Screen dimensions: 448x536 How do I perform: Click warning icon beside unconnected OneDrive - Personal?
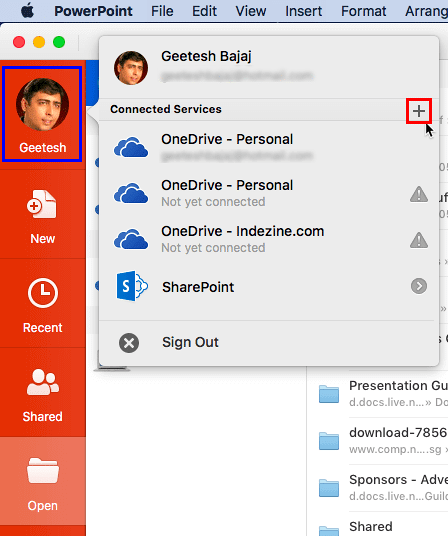pyautogui.click(x=419, y=195)
